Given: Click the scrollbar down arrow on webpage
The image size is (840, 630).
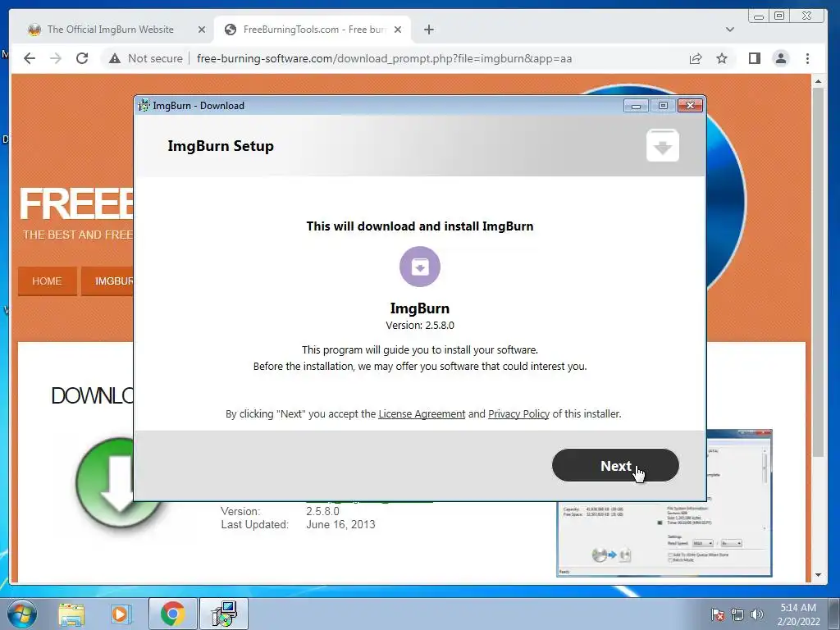Looking at the screenshot, I should 818,575.
